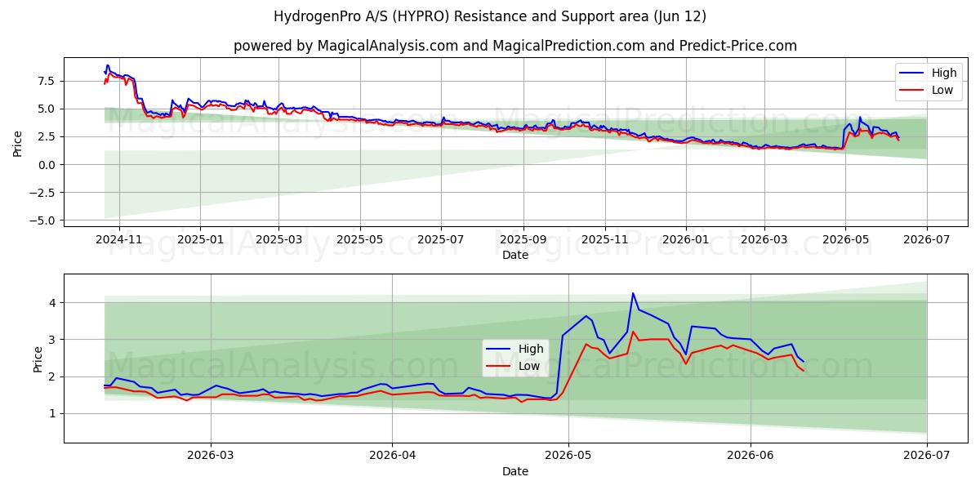Click the blue spike at the top chart's start

107,66
